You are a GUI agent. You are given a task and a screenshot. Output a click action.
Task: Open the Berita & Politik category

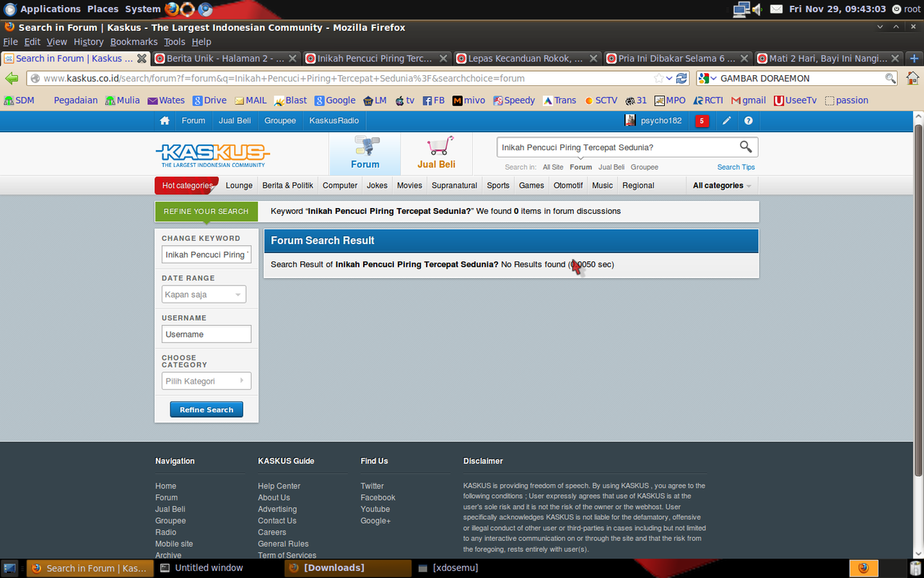click(288, 186)
